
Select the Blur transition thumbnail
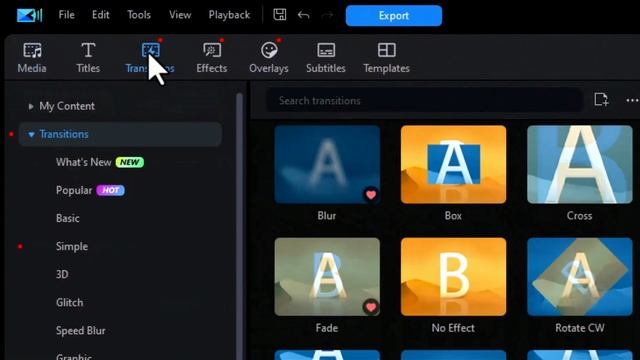327,164
